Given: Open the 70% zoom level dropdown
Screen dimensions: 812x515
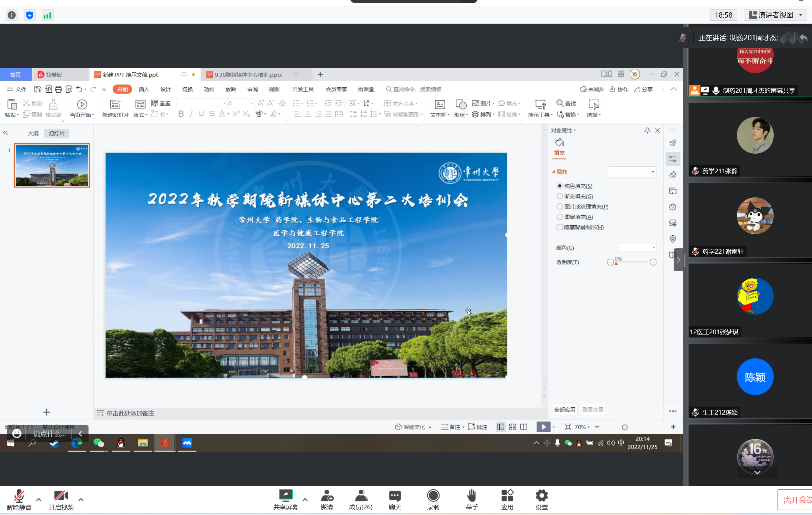Looking at the screenshot, I should (582, 427).
